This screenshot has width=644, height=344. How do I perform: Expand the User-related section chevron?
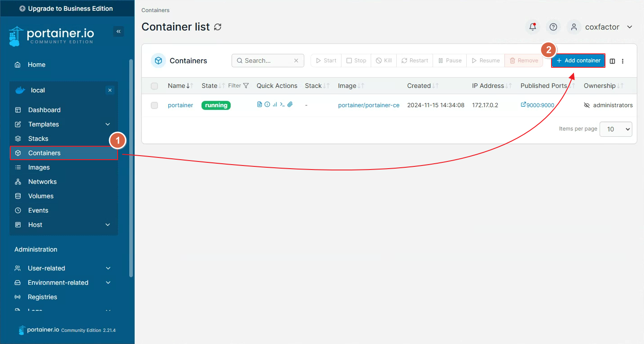tap(108, 268)
